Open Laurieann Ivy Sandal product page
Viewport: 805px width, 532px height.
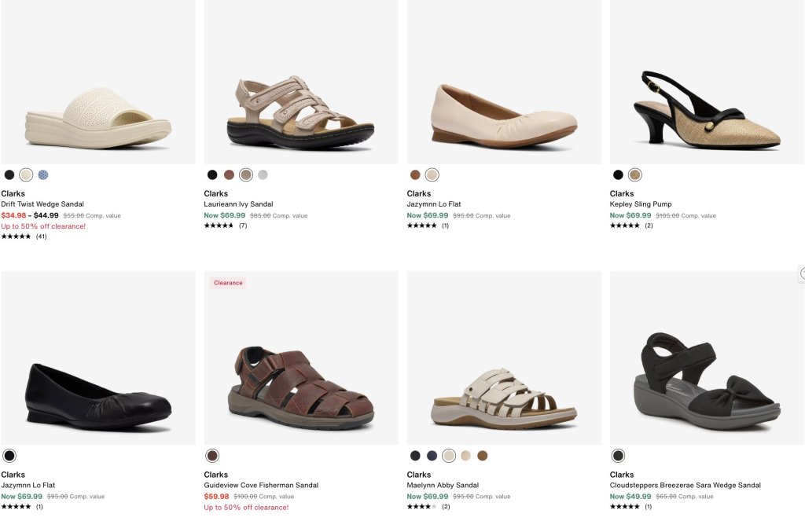coord(238,204)
